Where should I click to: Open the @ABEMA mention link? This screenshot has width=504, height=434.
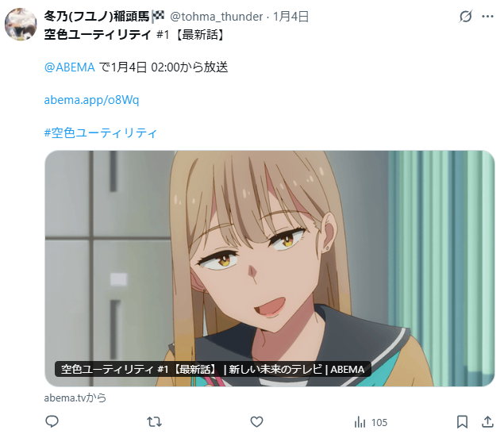[x=69, y=67]
